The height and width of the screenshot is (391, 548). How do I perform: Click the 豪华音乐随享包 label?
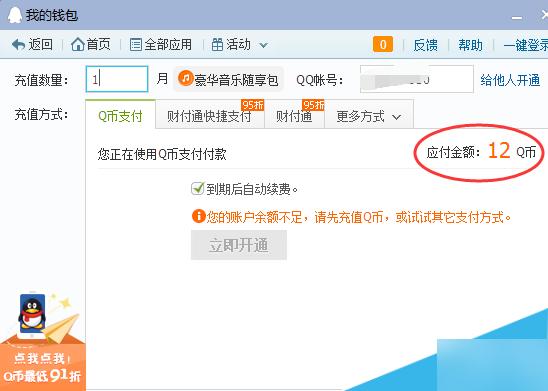point(236,80)
